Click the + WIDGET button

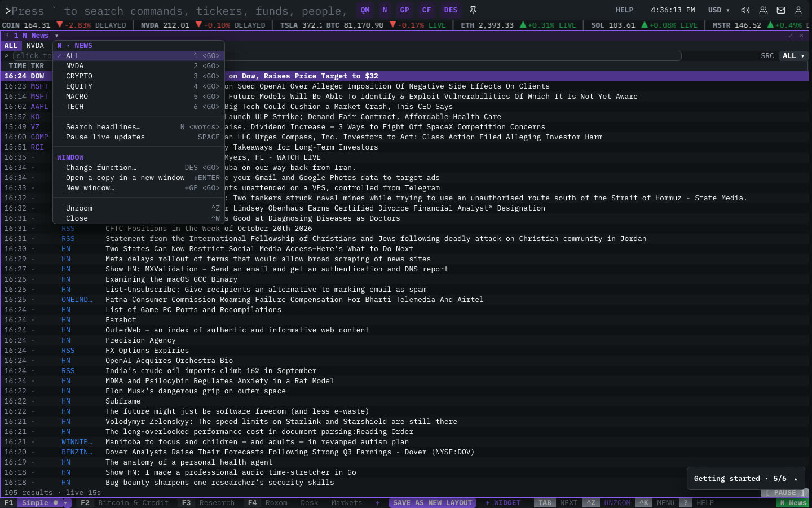click(x=503, y=503)
